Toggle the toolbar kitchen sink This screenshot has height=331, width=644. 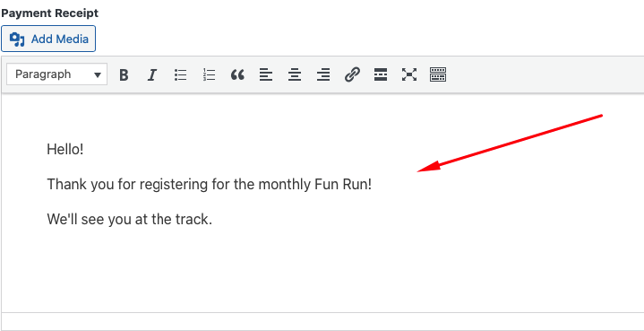point(438,74)
